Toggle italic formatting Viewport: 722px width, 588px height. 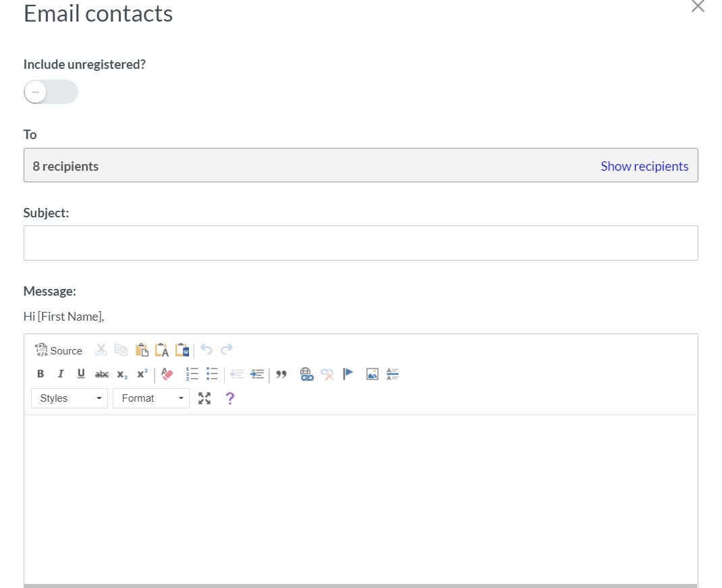point(61,374)
